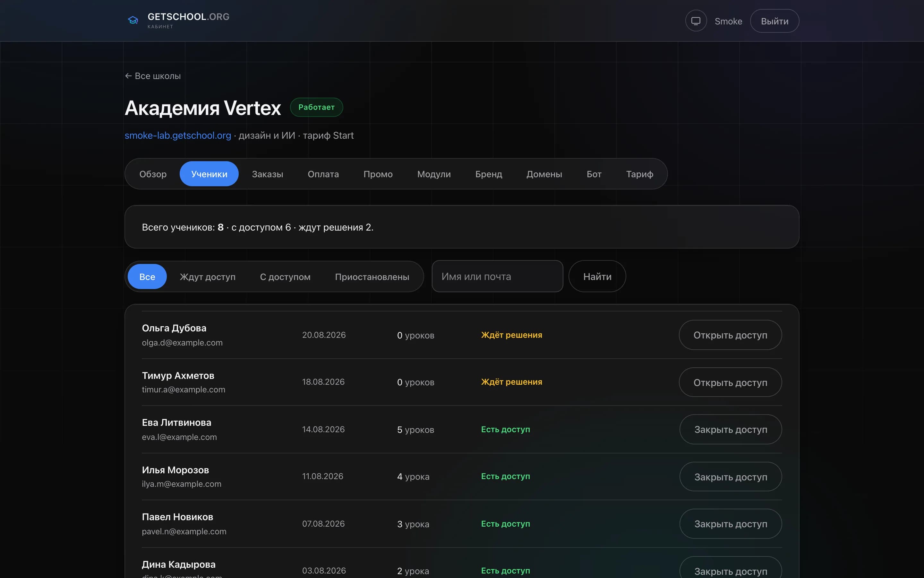
Task: Click the date 03.08.2026
Action: click(324, 571)
